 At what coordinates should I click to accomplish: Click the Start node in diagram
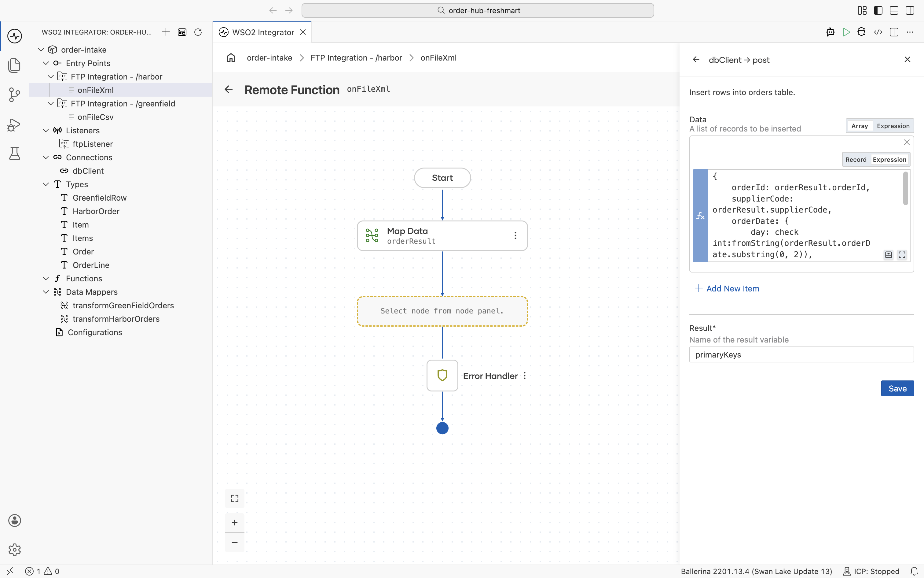442,178
